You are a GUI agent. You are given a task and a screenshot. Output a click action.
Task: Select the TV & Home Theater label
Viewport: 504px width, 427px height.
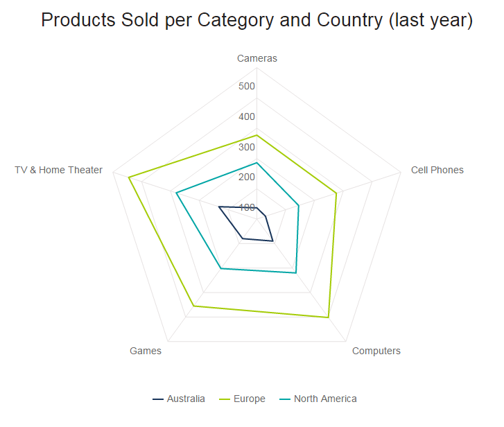click(59, 170)
